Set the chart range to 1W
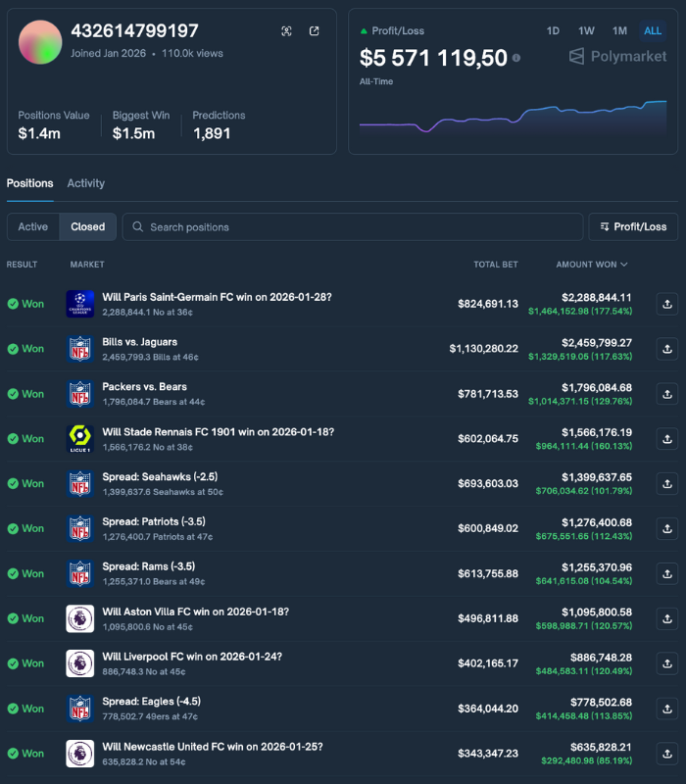This screenshot has width=686, height=784. (586, 31)
